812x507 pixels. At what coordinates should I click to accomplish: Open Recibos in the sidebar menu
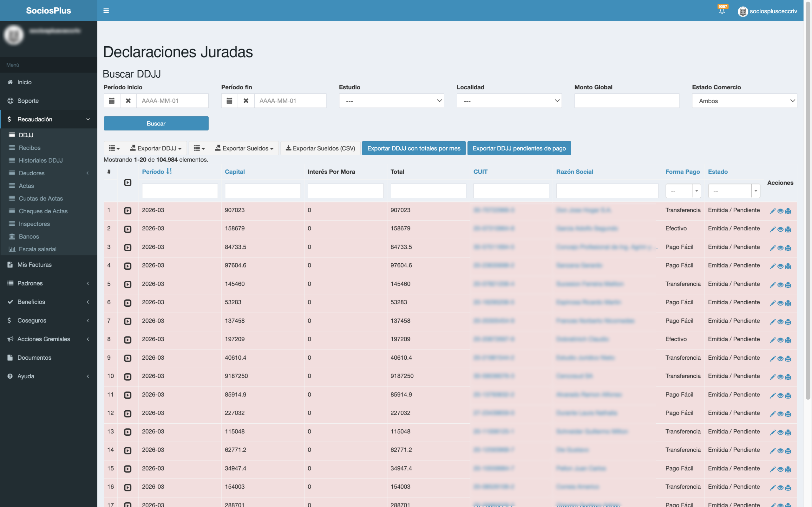click(29, 148)
